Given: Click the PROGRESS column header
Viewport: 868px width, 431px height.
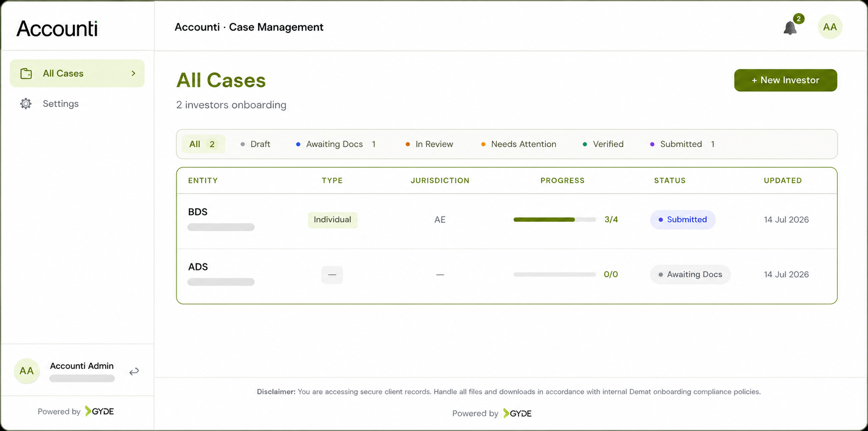Looking at the screenshot, I should 563,180.
